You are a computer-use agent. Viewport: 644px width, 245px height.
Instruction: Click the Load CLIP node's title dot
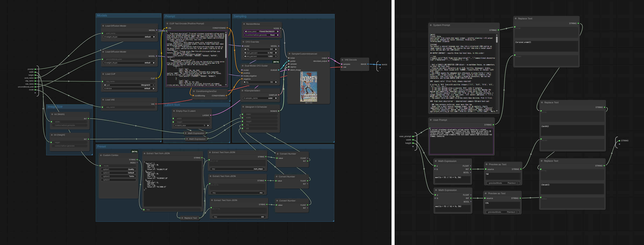pos(103,74)
